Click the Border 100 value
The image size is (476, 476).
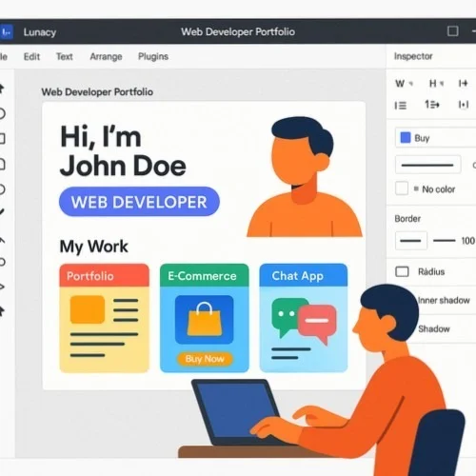coord(468,241)
